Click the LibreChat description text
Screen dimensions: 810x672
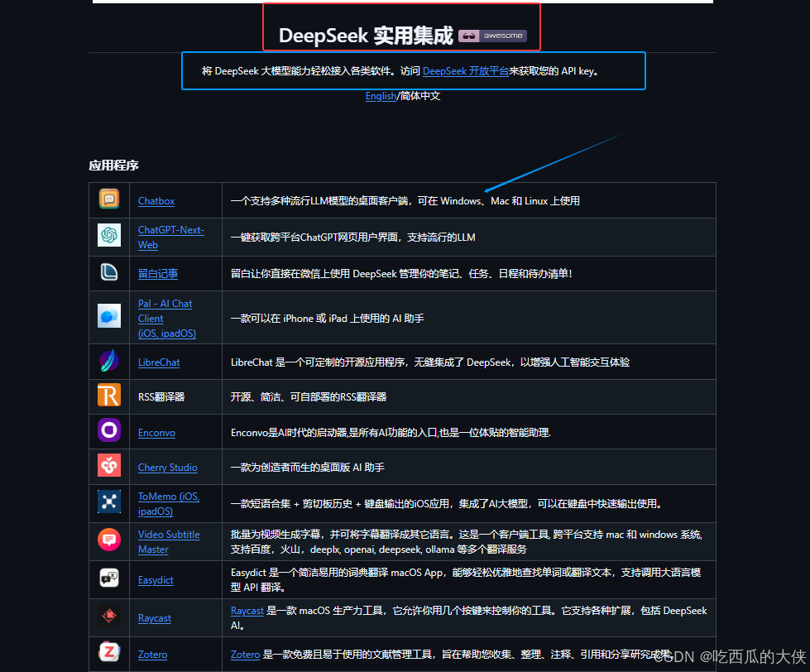429,362
